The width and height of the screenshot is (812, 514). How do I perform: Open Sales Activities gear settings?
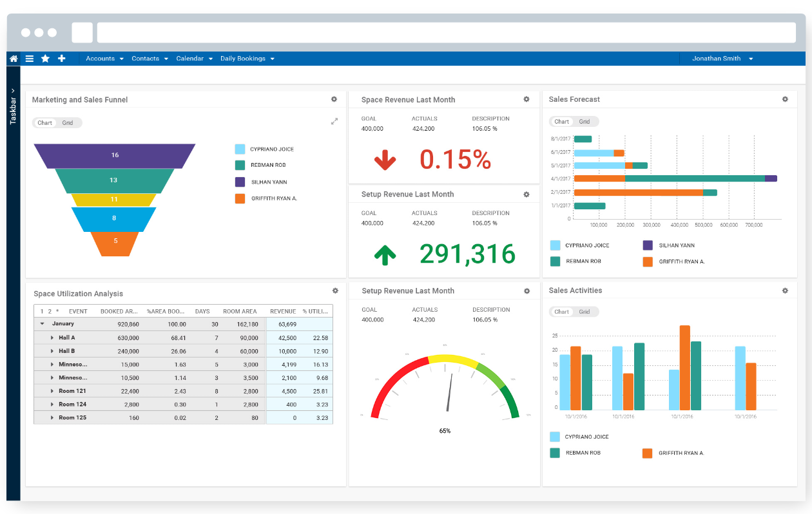[785, 290]
